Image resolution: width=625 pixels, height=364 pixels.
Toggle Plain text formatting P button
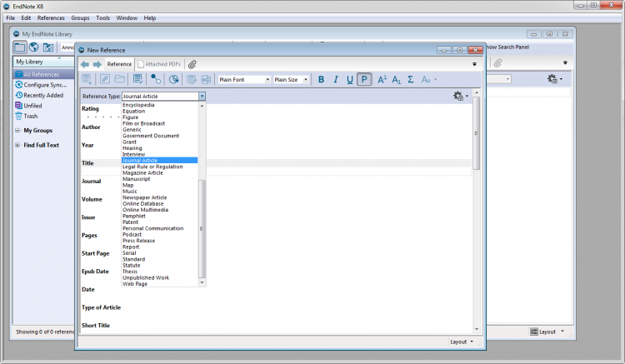coord(364,79)
